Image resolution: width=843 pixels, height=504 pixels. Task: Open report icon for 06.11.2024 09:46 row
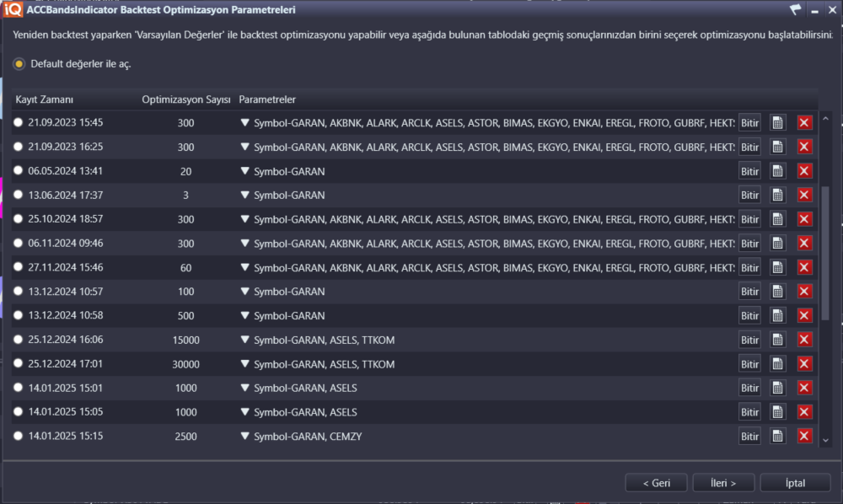coord(777,244)
